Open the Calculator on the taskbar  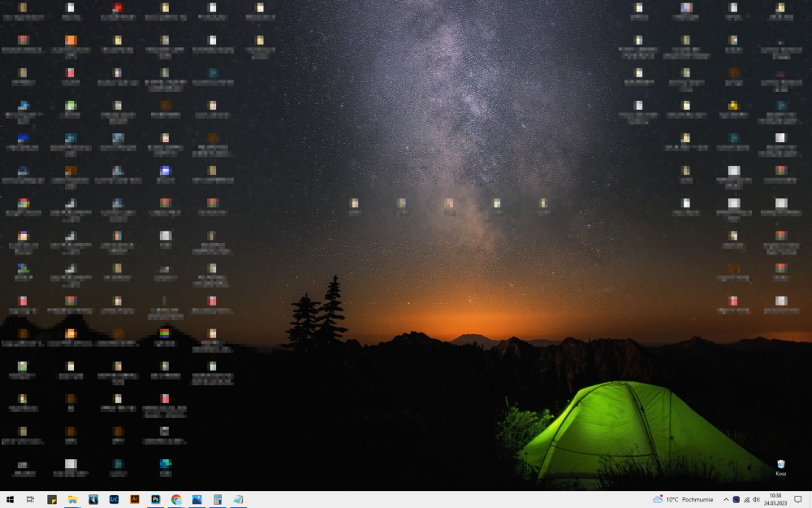[218, 499]
